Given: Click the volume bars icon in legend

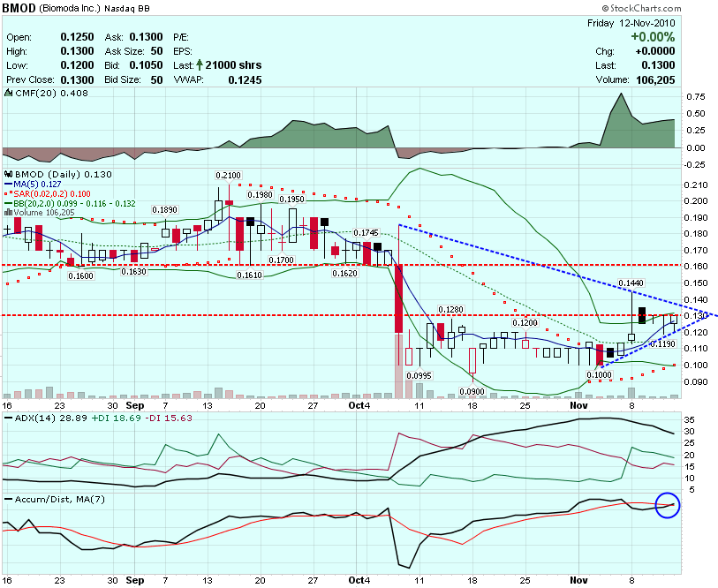Looking at the screenshot, I should (x=8, y=212).
